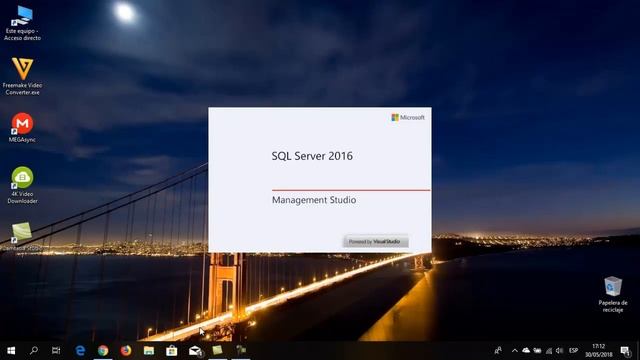Open the People icon in the taskbar
The image size is (640, 360).
pyautogui.click(x=498, y=351)
